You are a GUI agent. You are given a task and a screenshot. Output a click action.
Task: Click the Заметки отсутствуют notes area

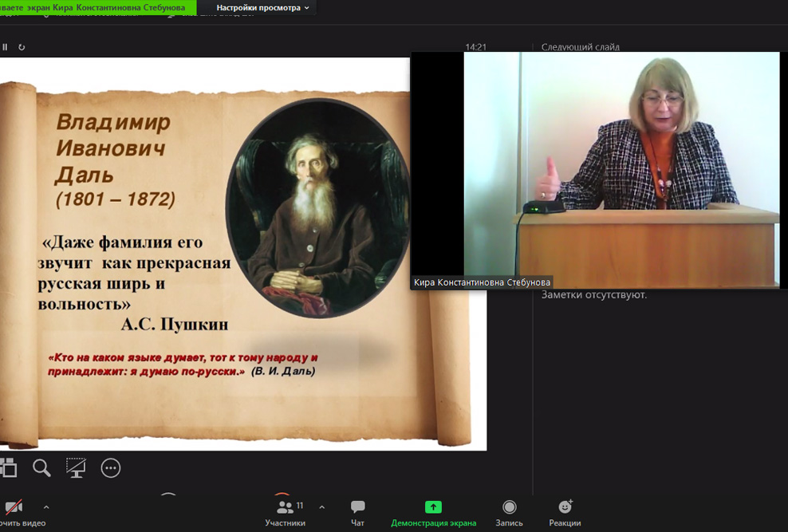[x=594, y=295]
